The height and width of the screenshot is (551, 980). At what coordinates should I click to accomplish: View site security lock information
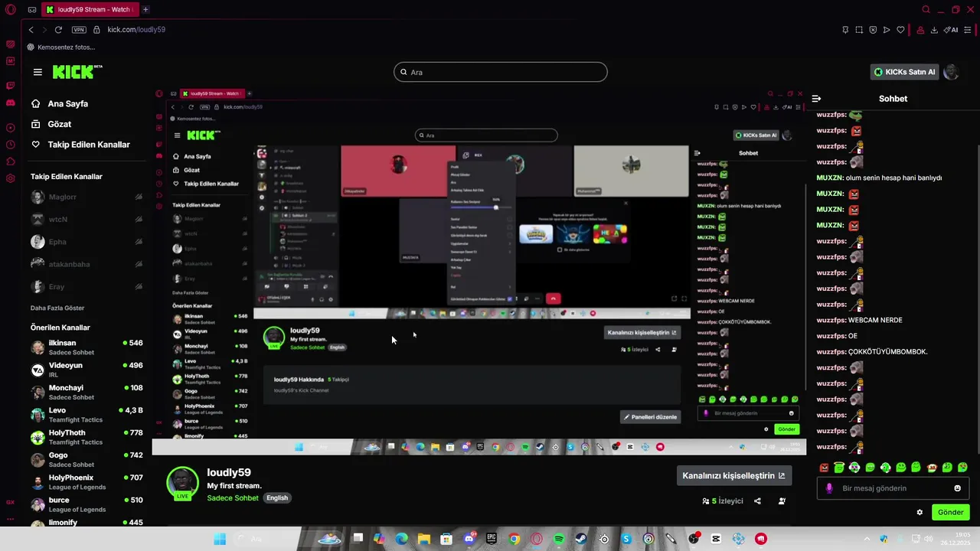pos(96,30)
